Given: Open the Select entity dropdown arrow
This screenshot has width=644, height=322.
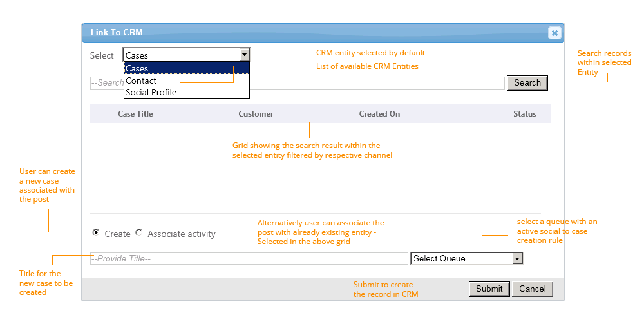Looking at the screenshot, I should [244, 55].
